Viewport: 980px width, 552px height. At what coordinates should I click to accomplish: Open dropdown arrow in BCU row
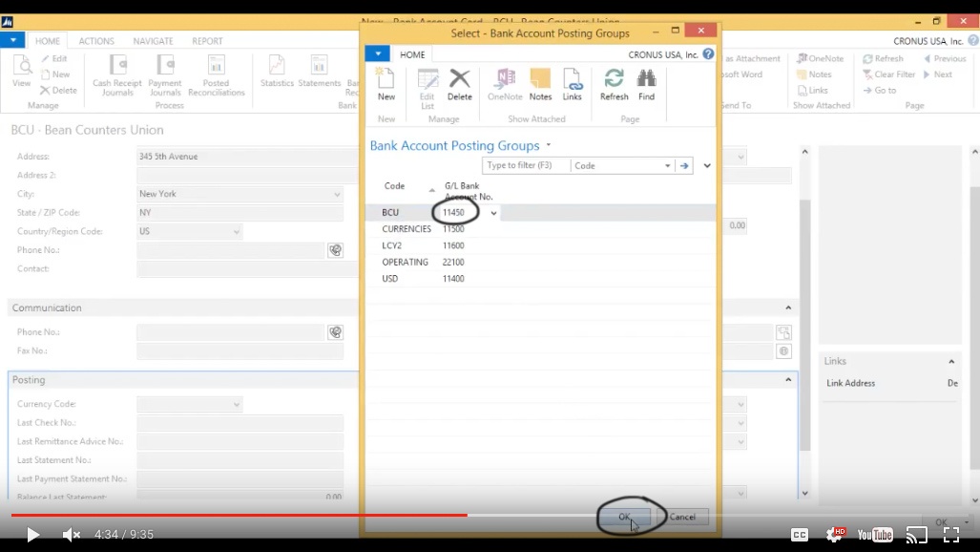pyautogui.click(x=493, y=213)
